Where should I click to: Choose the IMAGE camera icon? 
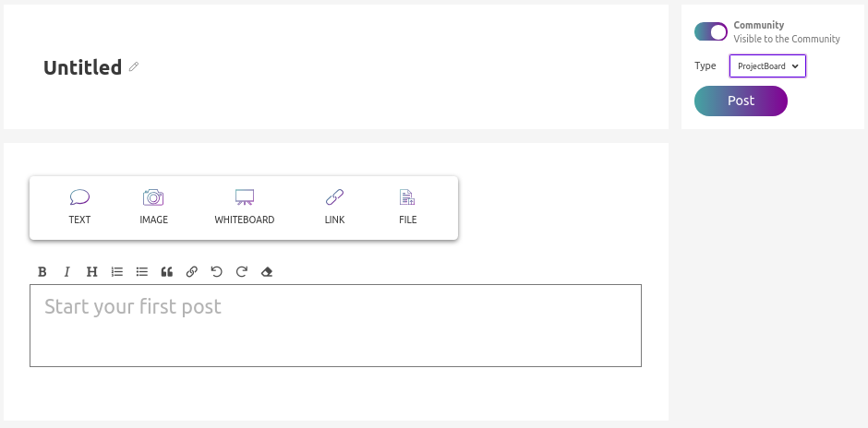[x=153, y=196]
